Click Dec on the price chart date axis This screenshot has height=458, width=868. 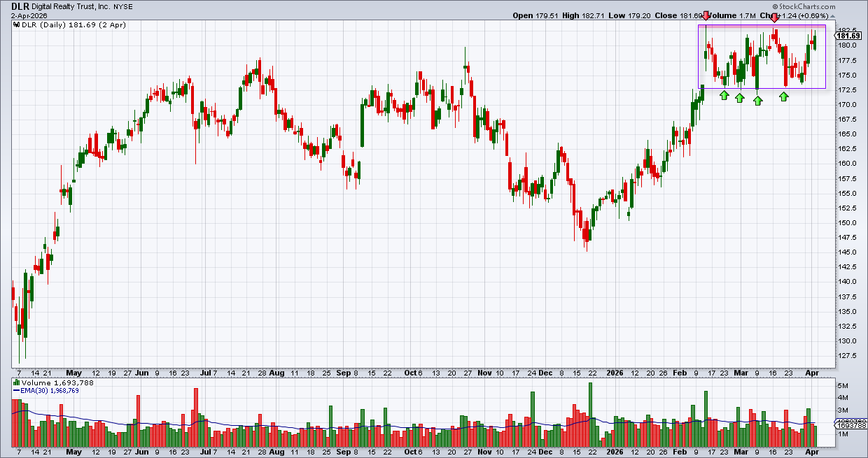coord(546,373)
